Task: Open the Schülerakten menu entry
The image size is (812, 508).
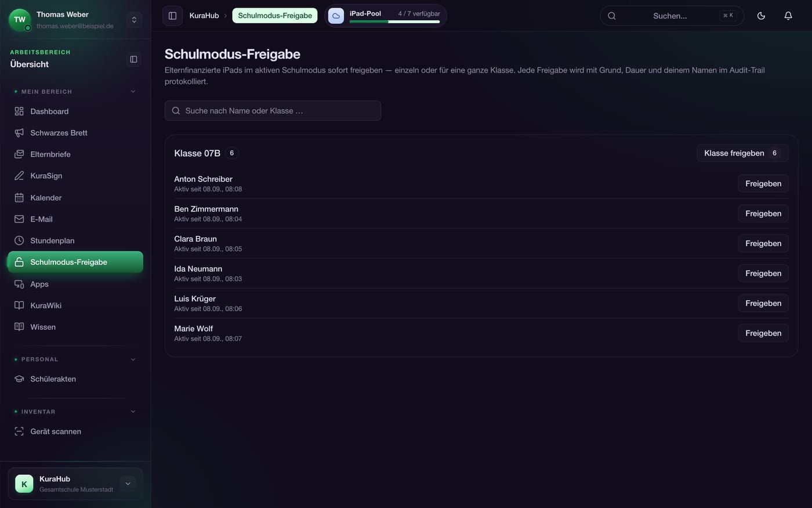Action: (75, 379)
